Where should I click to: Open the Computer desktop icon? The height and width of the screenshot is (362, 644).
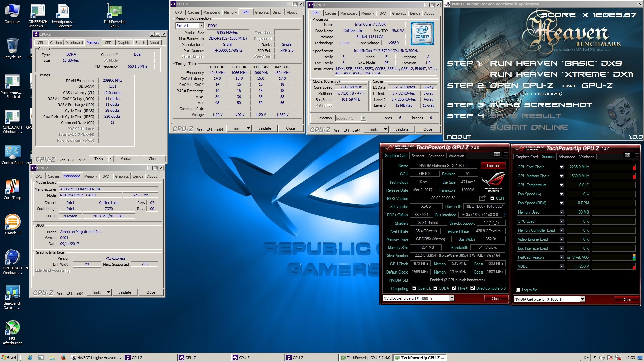tap(12, 14)
